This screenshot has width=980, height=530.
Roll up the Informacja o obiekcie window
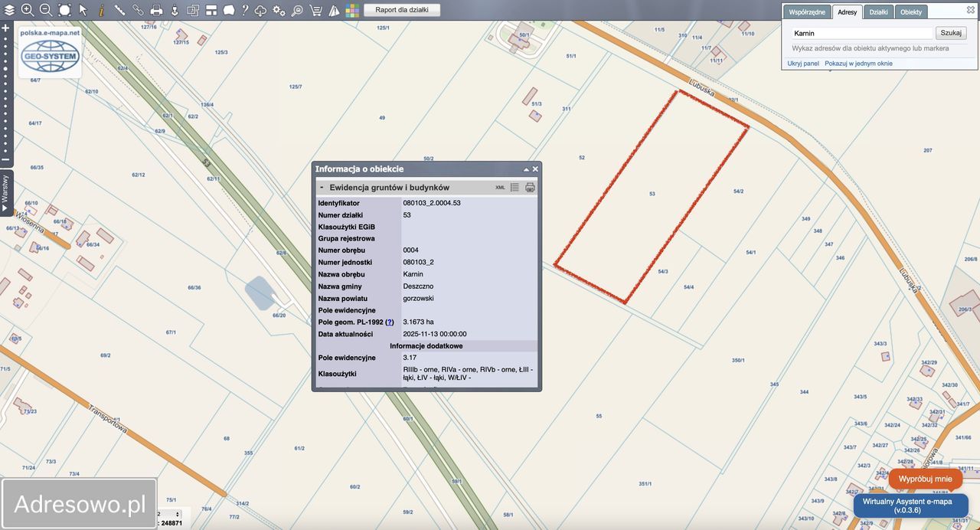point(526,169)
